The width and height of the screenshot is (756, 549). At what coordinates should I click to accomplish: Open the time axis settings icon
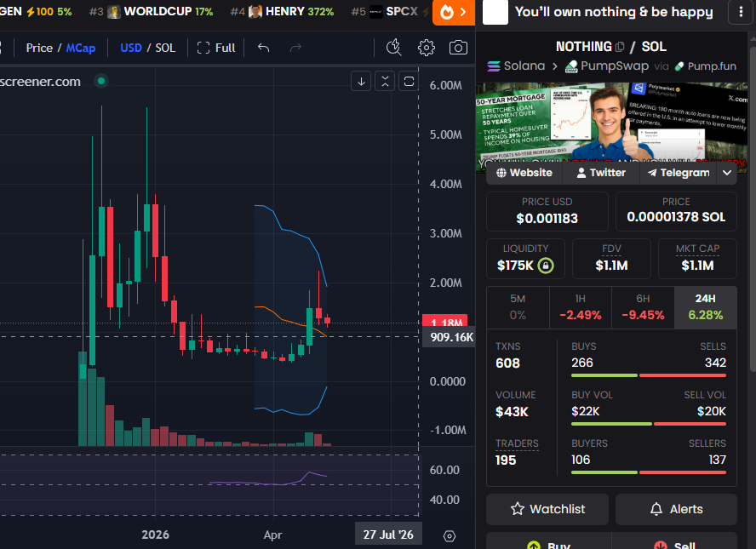[x=450, y=536]
